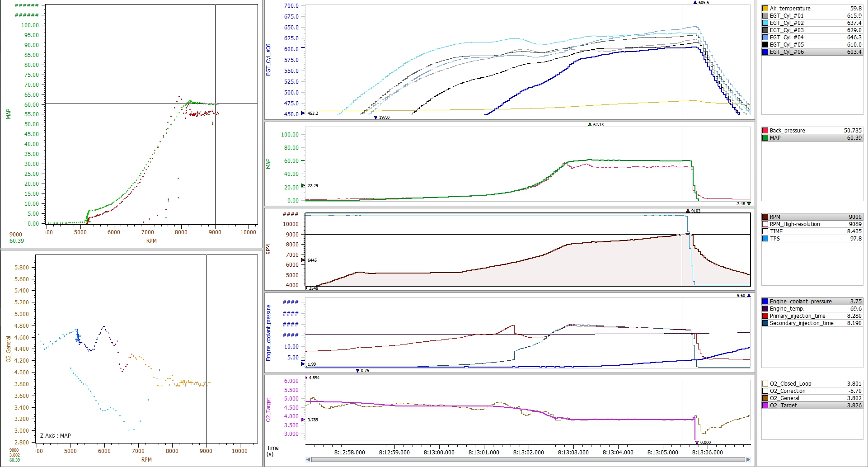
Task: Click the right arrow of time scrollbar
Action: pyautogui.click(x=748, y=460)
